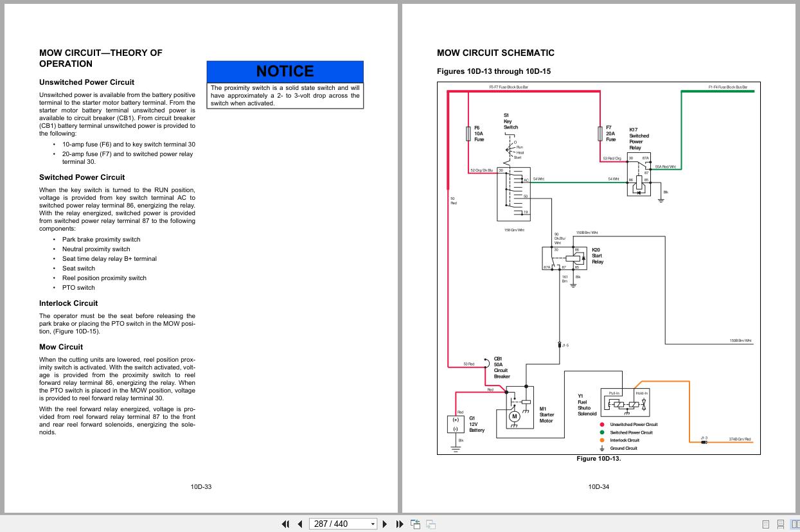Click the CB1 50A Circuit Breaker label
800x532 pixels.
click(x=502, y=368)
